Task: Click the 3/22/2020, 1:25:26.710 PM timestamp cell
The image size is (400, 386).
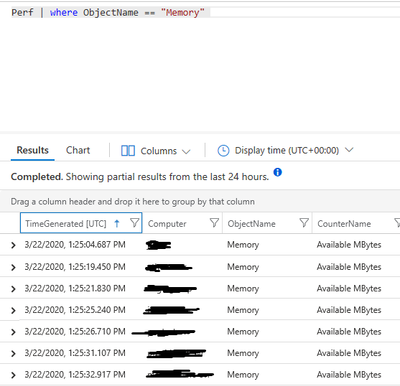Action: tap(75, 332)
